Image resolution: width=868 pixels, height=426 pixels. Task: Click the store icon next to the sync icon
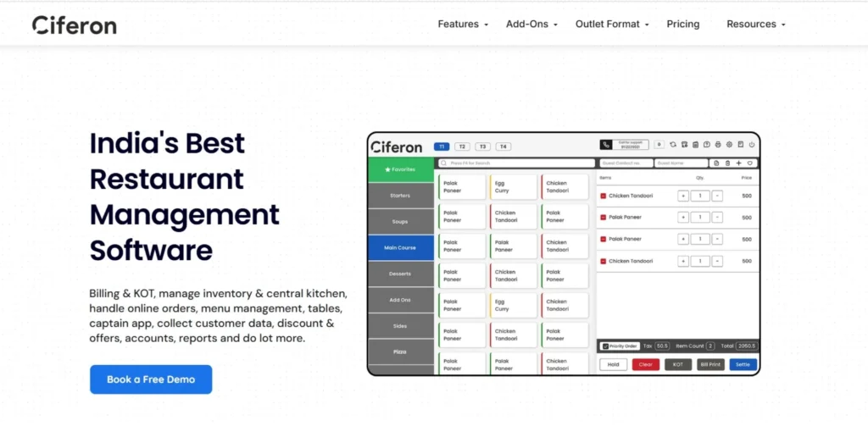coord(684,145)
